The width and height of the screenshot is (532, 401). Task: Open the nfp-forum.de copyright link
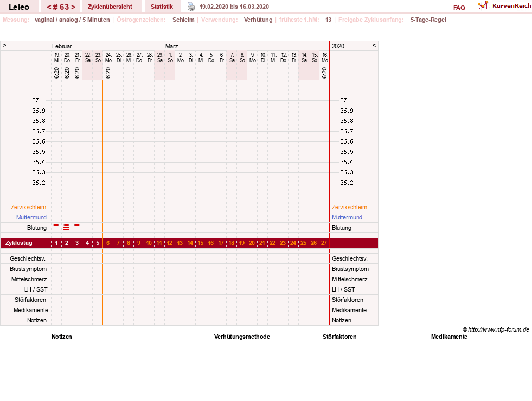[x=496, y=329]
